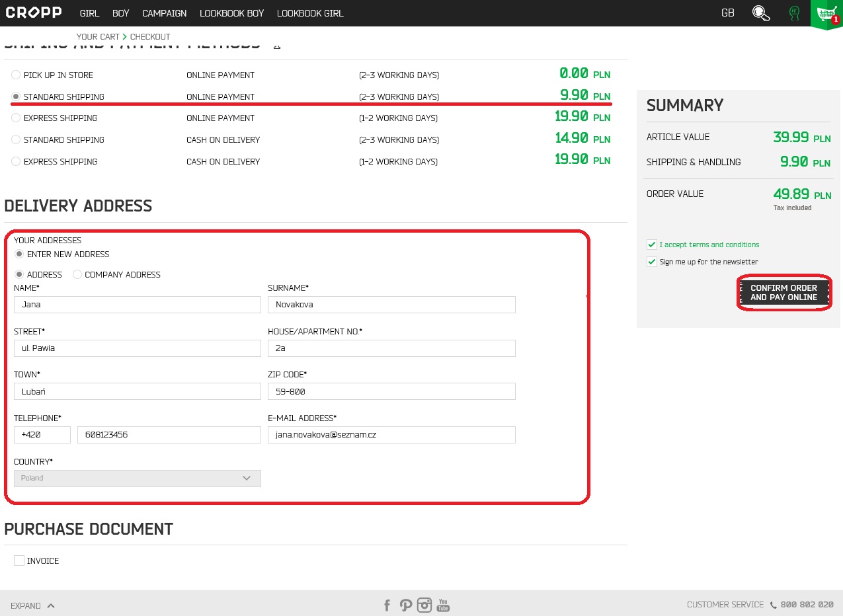Open the Facebook icon in footer
The image size is (843, 616).
click(387, 605)
